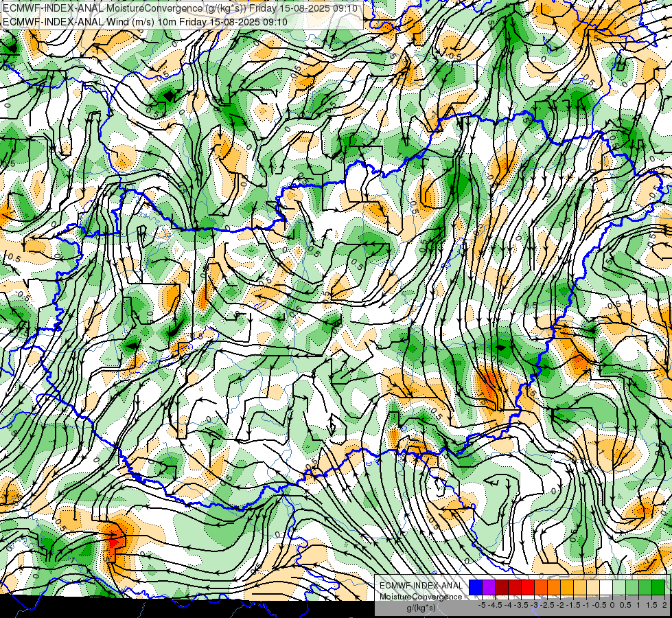Click the '-4.5' legend scale value
The height and width of the screenshot is (618, 672).
pos(495,605)
